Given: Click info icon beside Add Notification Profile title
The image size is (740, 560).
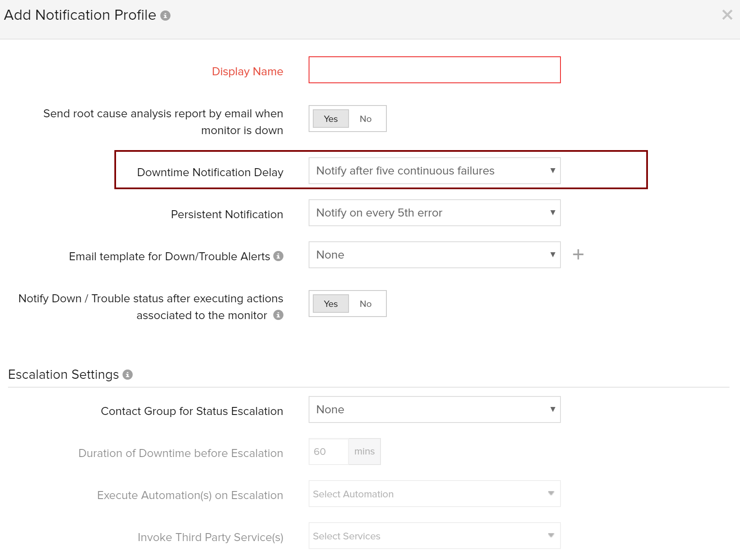Looking at the screenshot, I should 166,16.
